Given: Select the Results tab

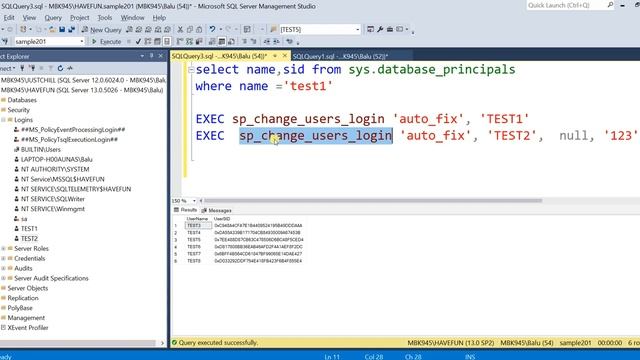Looking at the screenshot, I should coord(186,210).
